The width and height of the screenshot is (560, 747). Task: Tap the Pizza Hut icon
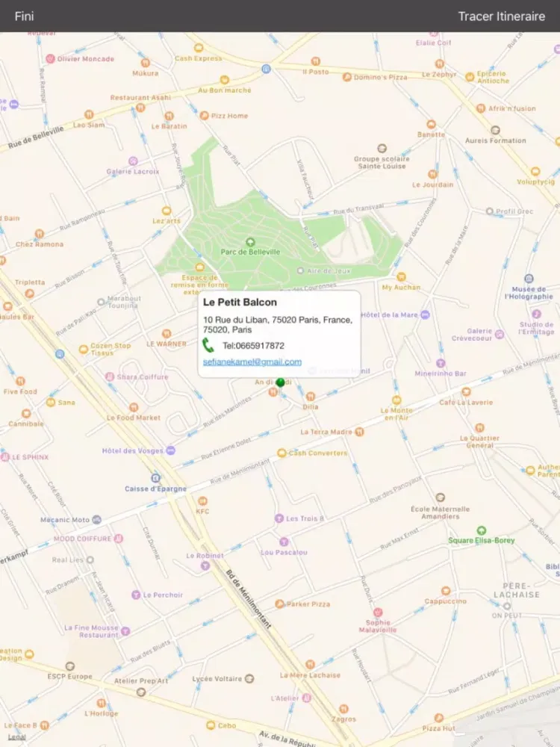pyautogui.click(x=438, y=718)
